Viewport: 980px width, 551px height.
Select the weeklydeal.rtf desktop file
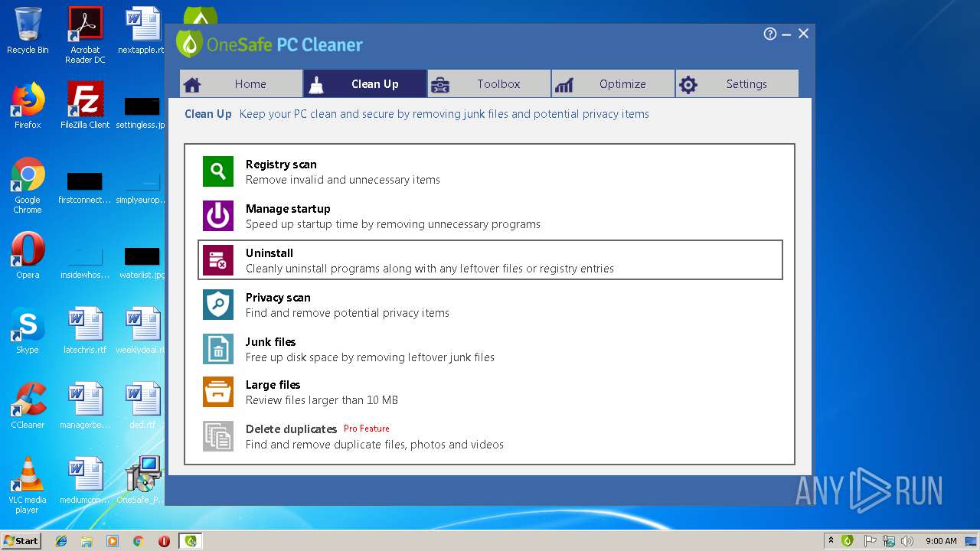click(142, 331)
